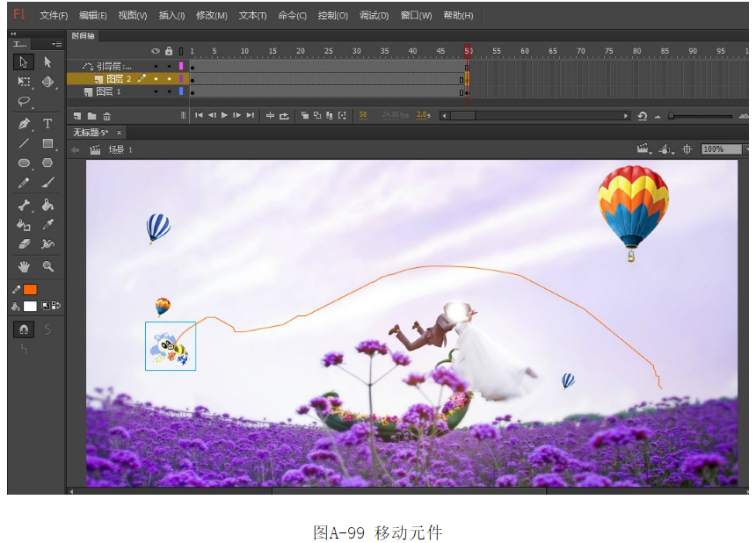756x543 pixels.
Task: Select the Zoom magnifier tool
Action: [x=47, y=265]
